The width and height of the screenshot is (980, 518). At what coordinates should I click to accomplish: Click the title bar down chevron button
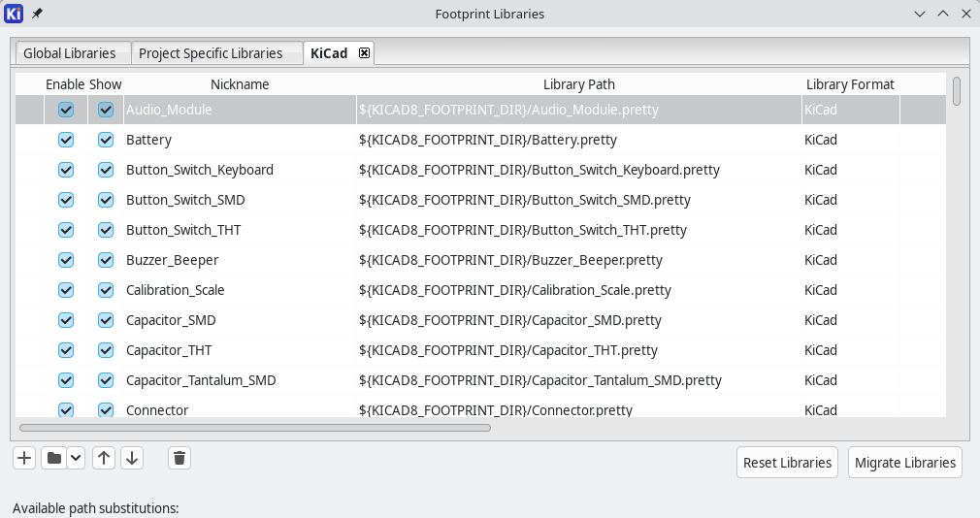click(920, 14)
